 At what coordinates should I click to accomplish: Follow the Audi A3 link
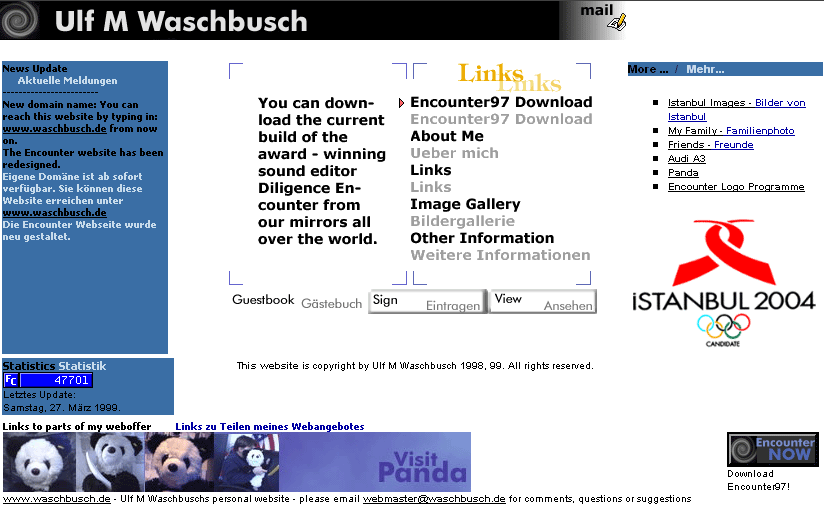pos(686,159)
